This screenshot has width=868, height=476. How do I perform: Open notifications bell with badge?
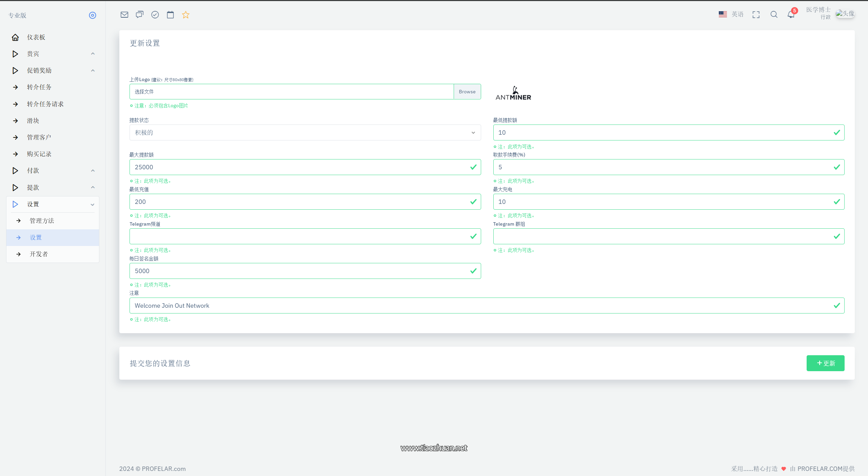pos(791,15)
